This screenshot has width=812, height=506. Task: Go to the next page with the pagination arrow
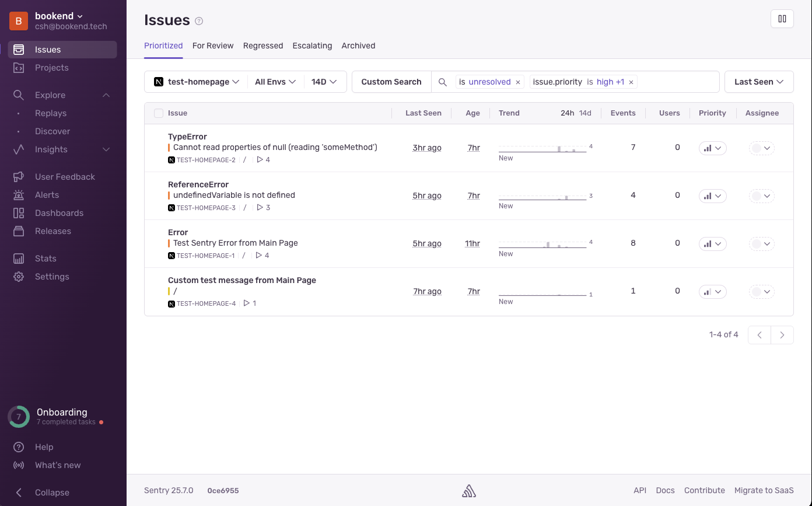click(x=782, y=334)
